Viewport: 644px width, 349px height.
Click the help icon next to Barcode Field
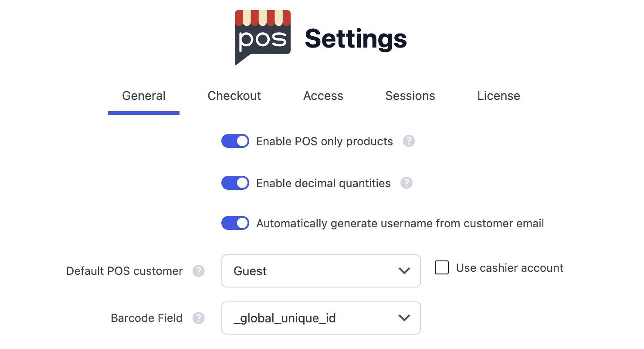(199, 318)
